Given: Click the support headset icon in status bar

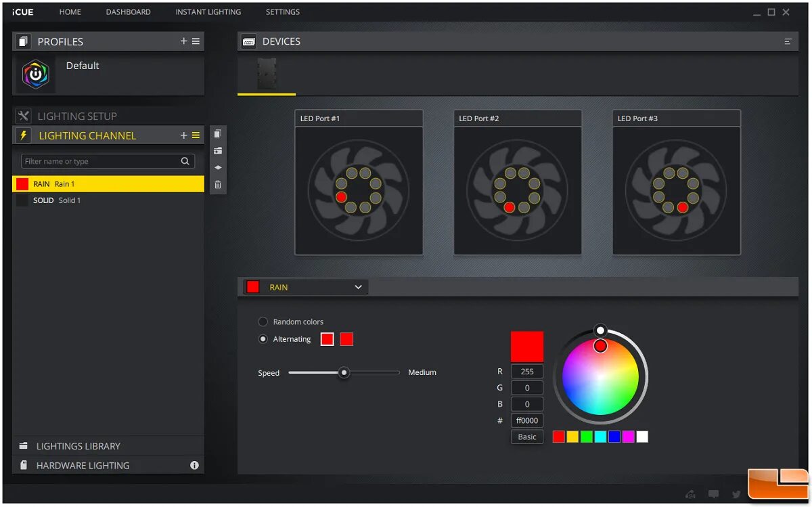Looking at the screenshot, I should 691,494.
